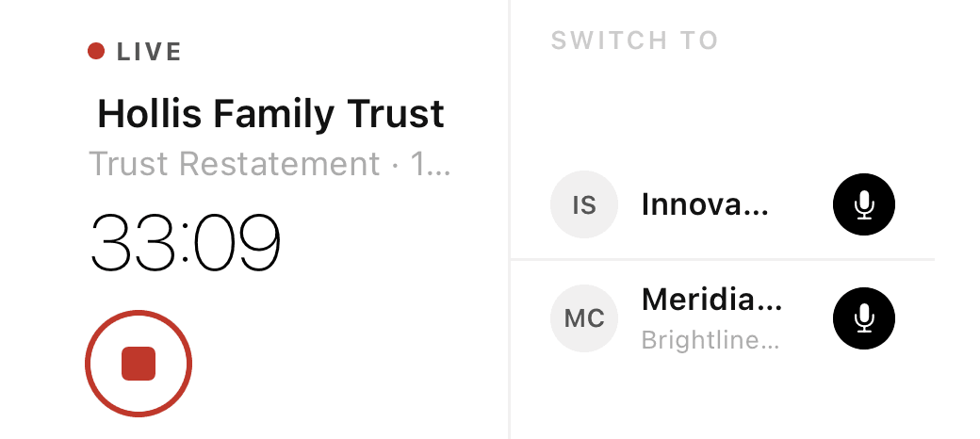Click the vertical panel divider line

[510, 219]
